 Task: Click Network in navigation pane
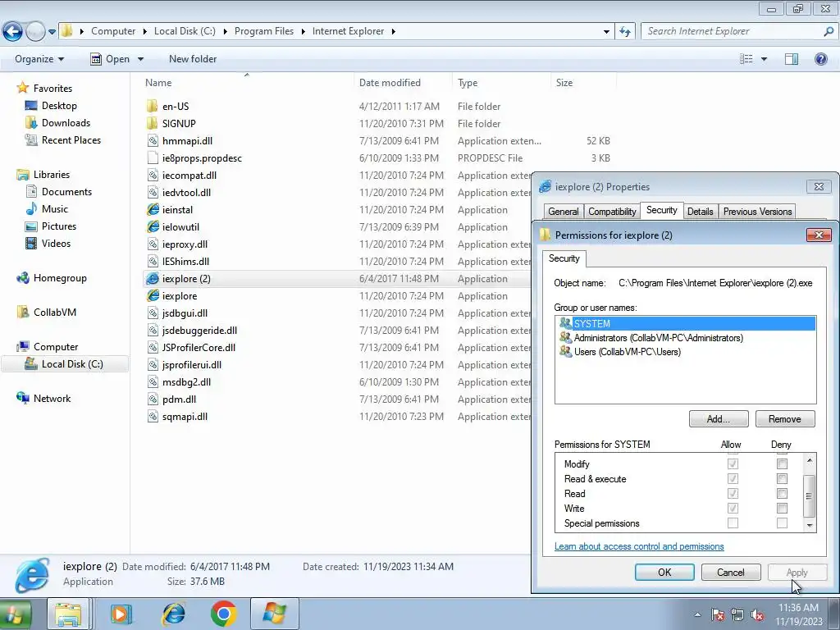52,398
